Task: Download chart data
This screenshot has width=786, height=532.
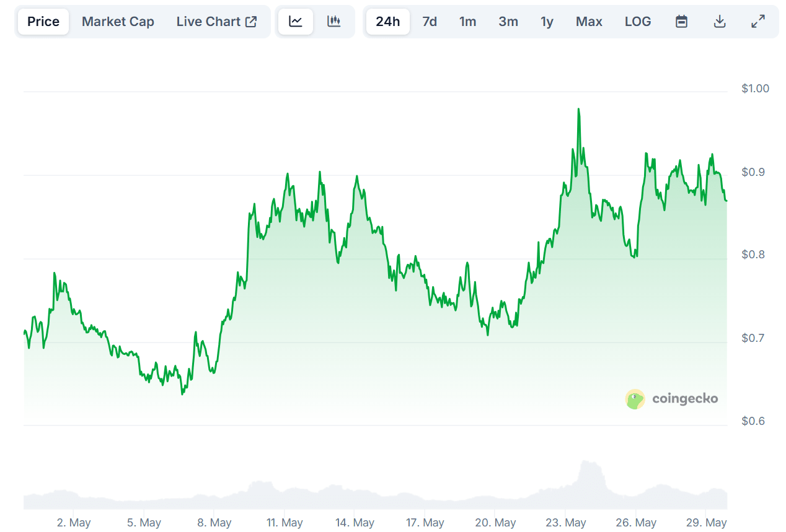Action: (720, 22)
